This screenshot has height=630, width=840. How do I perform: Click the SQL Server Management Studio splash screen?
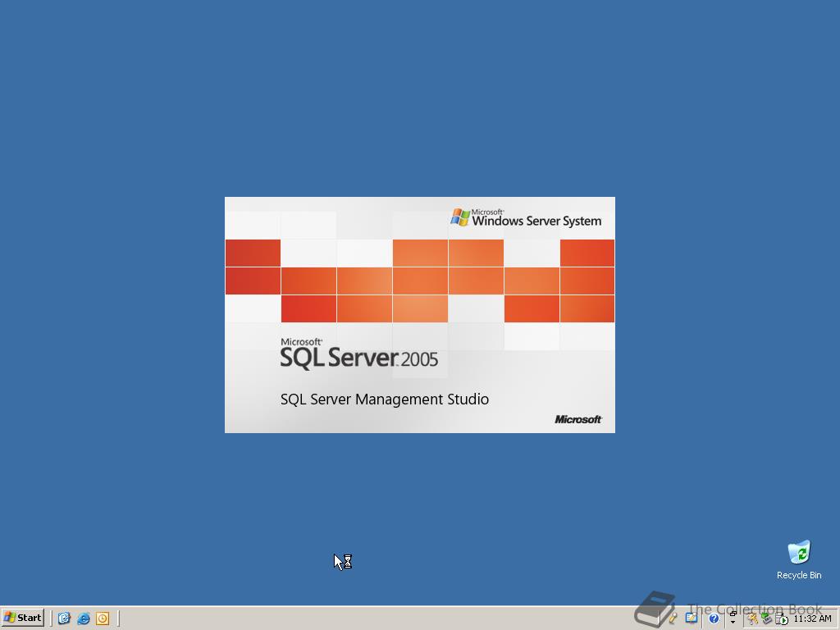419,314
